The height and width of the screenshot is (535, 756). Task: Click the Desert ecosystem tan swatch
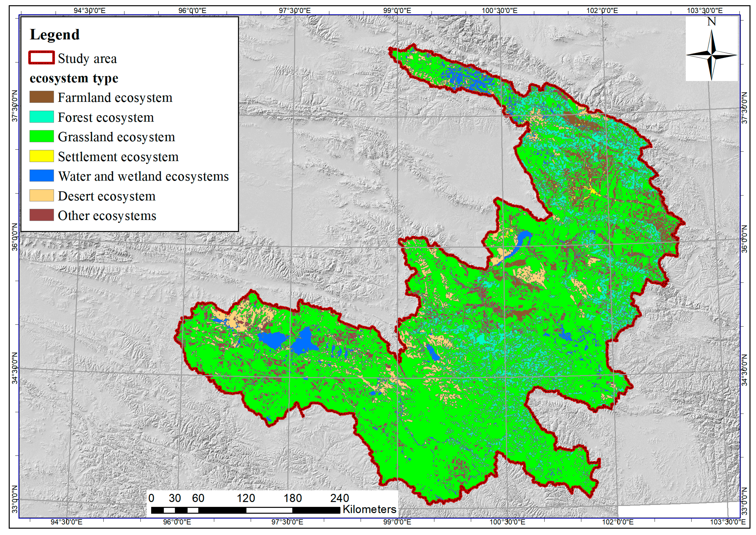pos(41,195)
